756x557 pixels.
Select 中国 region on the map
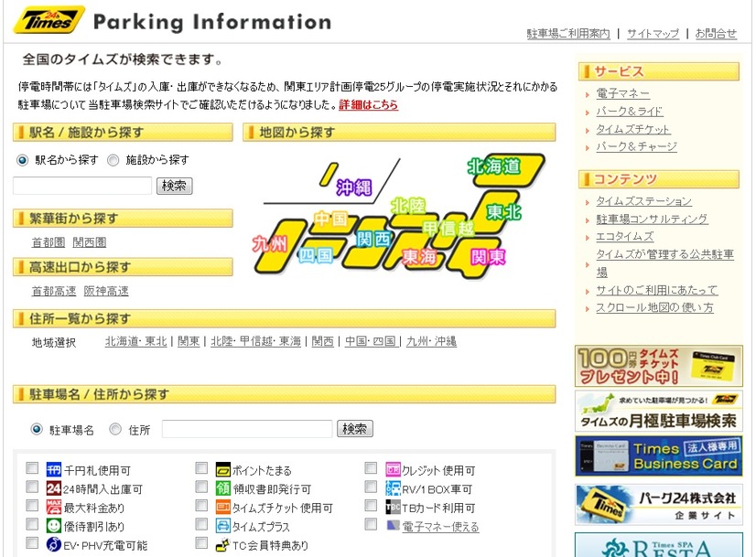[330, 220]
